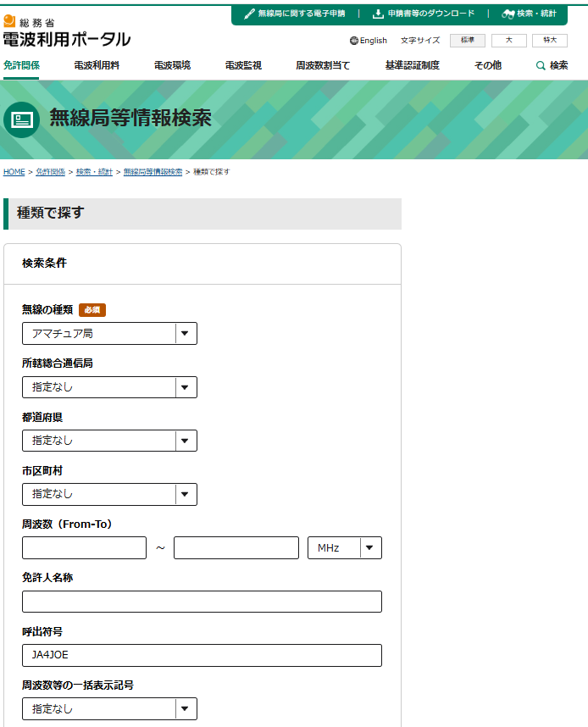Screen dimensions: 588x727
Task: Switch language to English
Action: click(374, 41)
